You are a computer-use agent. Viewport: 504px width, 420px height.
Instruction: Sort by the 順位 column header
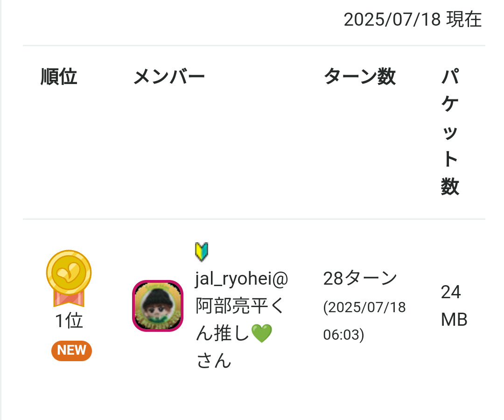[x=59, y=77]
